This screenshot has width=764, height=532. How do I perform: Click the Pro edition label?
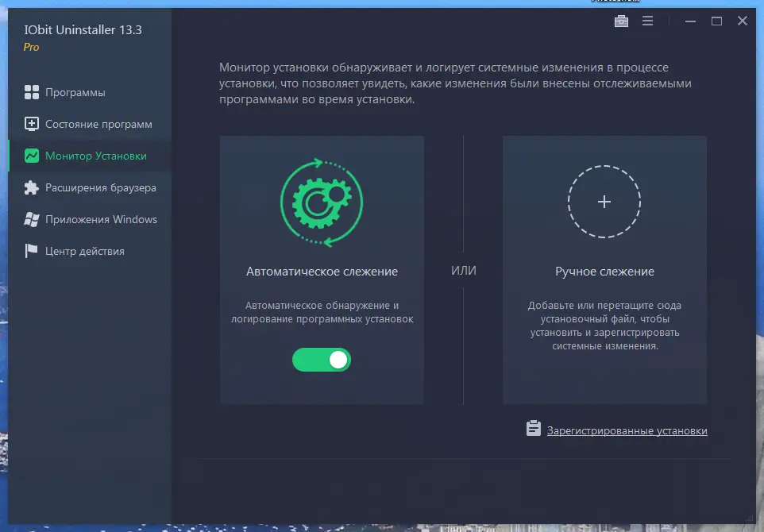click(31, 48)
